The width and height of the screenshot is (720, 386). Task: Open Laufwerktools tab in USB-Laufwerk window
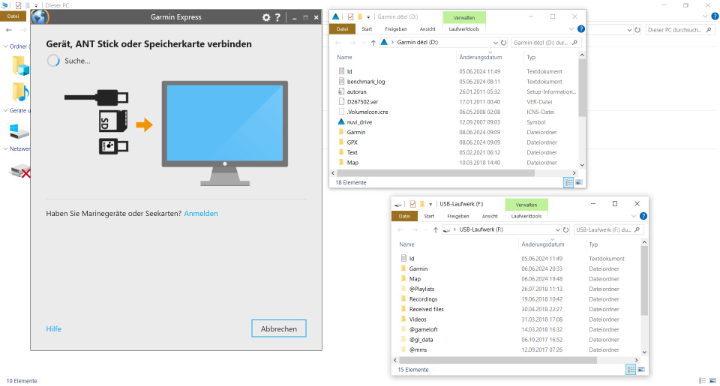(x=526, y=216)
